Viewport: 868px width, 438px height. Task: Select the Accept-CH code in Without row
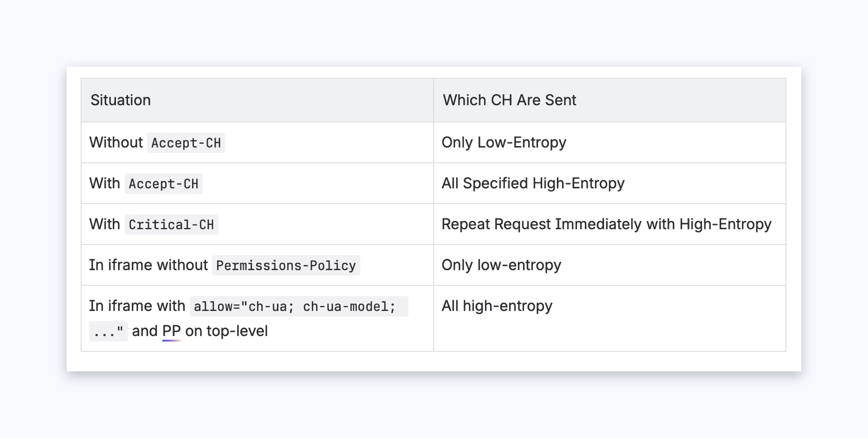click(186, 143)
